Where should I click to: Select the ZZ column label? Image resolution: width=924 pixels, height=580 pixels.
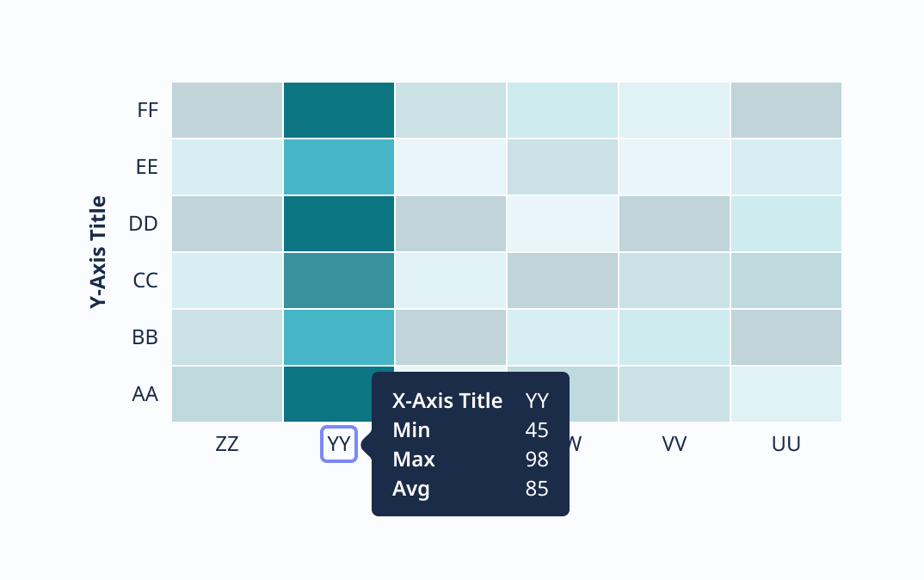tap(227, 444)
